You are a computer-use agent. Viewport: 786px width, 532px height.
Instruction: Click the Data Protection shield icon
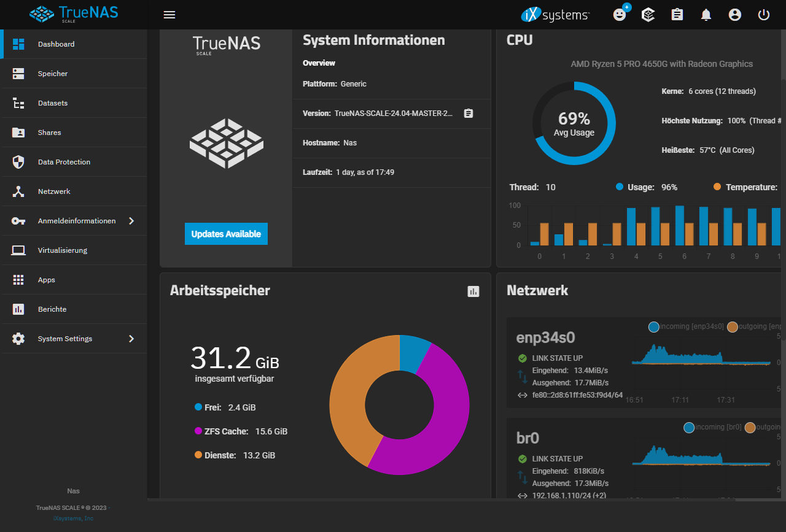[18, 162]
